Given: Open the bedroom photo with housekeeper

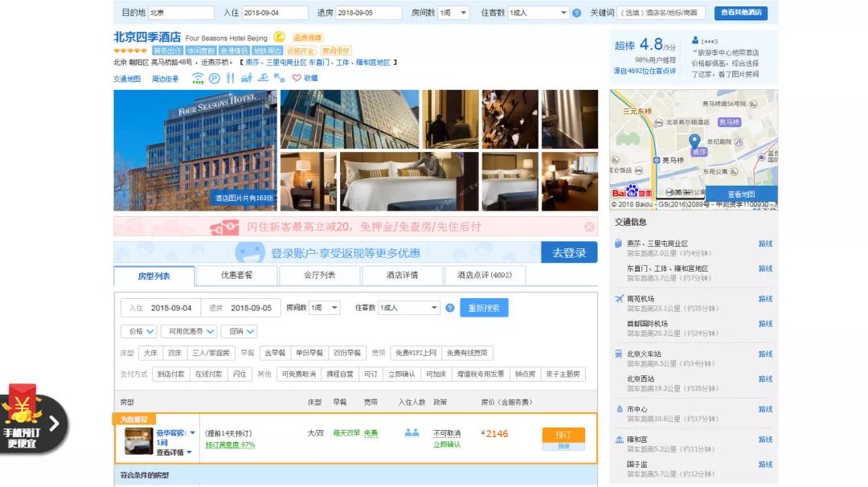Looking at the screenshot, I should point(409,182).
